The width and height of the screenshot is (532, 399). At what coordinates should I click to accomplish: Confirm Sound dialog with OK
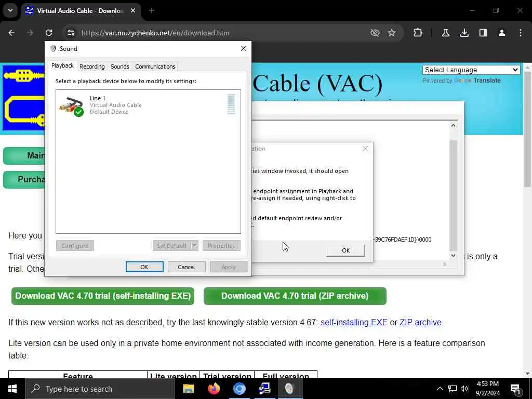pyautogui.click(x=144, y=267)
